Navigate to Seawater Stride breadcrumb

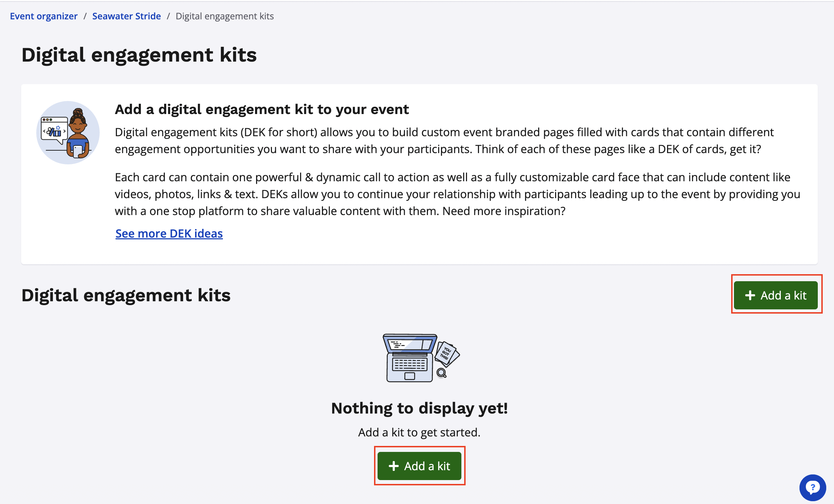[x=126, y=16]
